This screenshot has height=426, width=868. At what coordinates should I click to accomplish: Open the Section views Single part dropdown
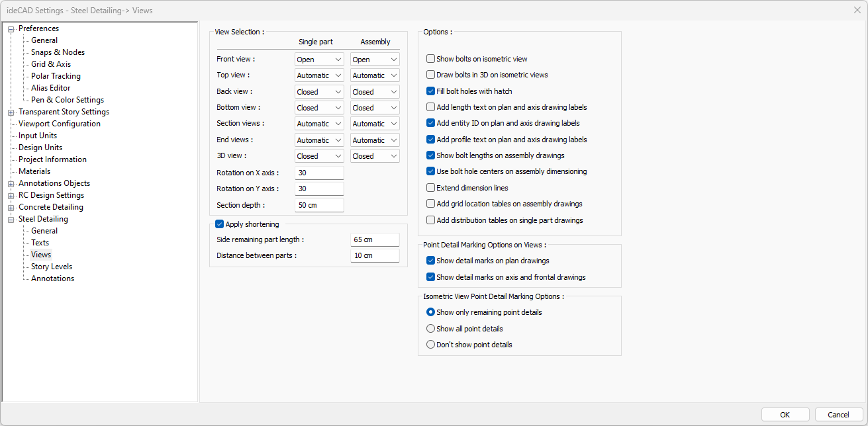pos(319,124)
